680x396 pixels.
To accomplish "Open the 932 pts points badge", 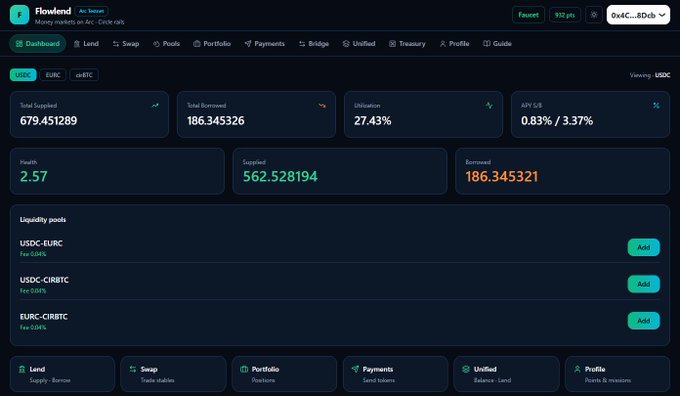I will click(x=565, y=15).
